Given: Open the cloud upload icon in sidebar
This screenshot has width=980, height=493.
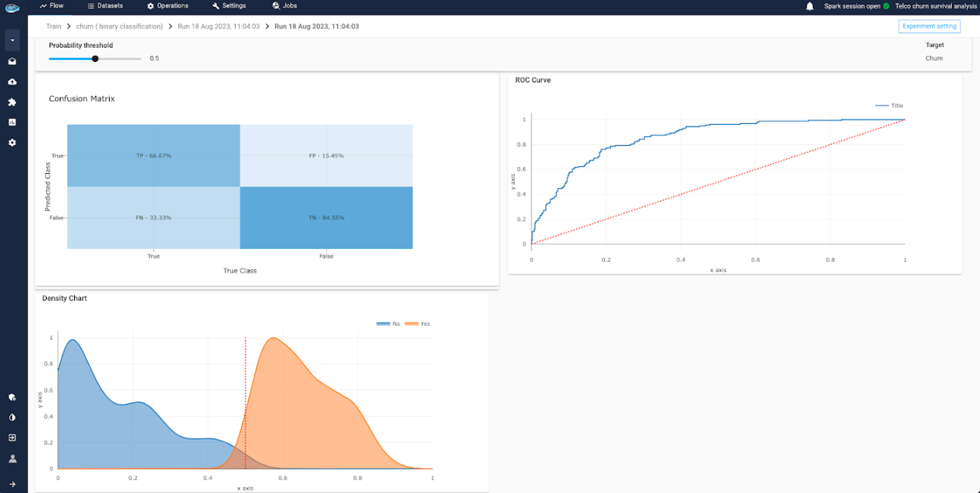Looking at the screenshot, I should [x=12, y=82].
